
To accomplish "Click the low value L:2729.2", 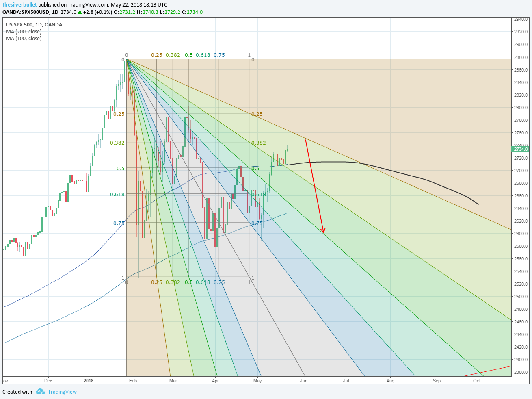I will (170, 12).
